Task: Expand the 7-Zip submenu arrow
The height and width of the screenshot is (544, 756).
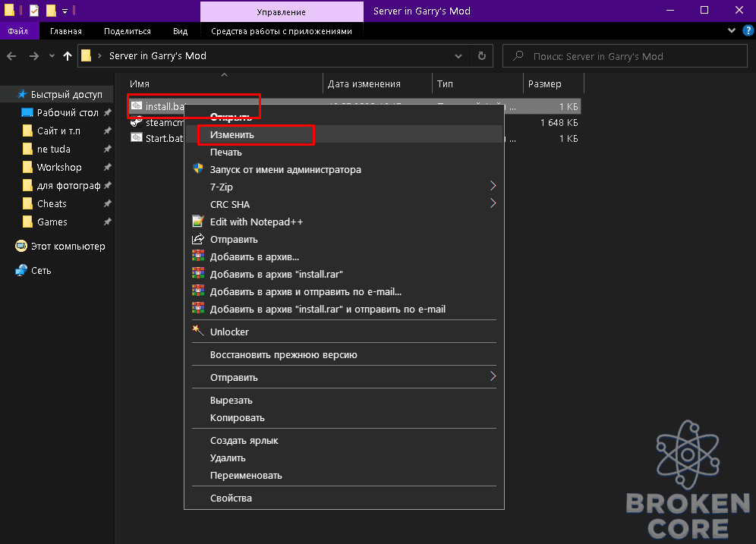Action: pos(493,186)
